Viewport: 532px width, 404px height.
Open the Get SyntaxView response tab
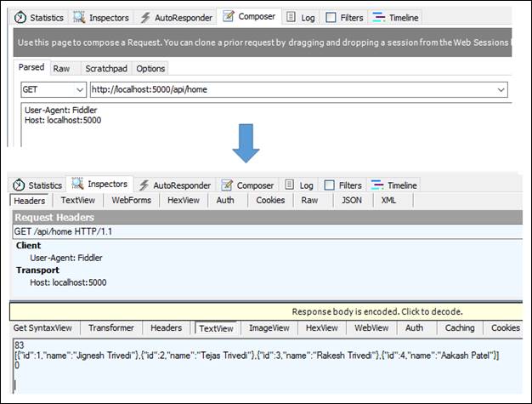click(42, 328)
